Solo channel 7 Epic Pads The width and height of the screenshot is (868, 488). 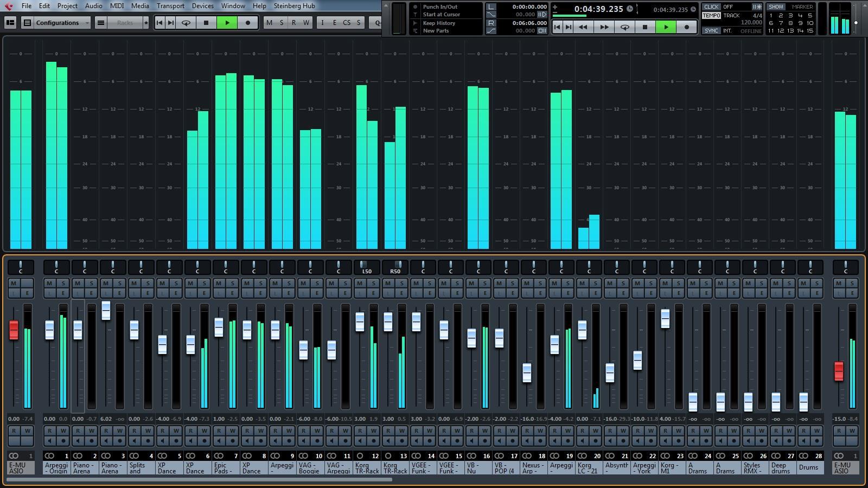[233, 283]
